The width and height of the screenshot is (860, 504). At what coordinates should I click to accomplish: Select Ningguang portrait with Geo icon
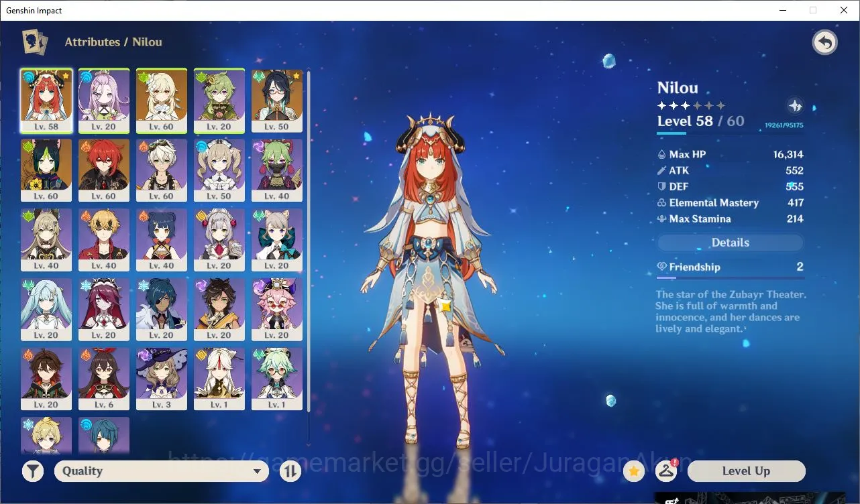(x=219, y=379)
